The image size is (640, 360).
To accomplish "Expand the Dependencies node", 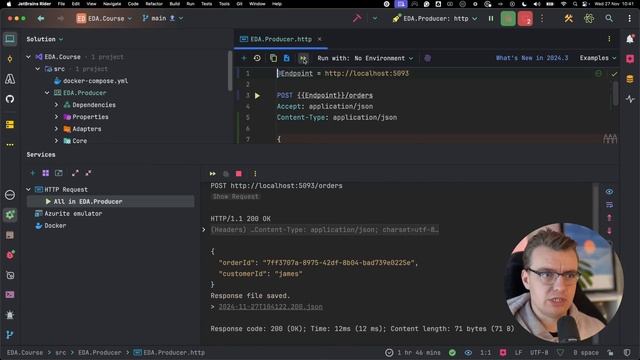I will [56, 105].
